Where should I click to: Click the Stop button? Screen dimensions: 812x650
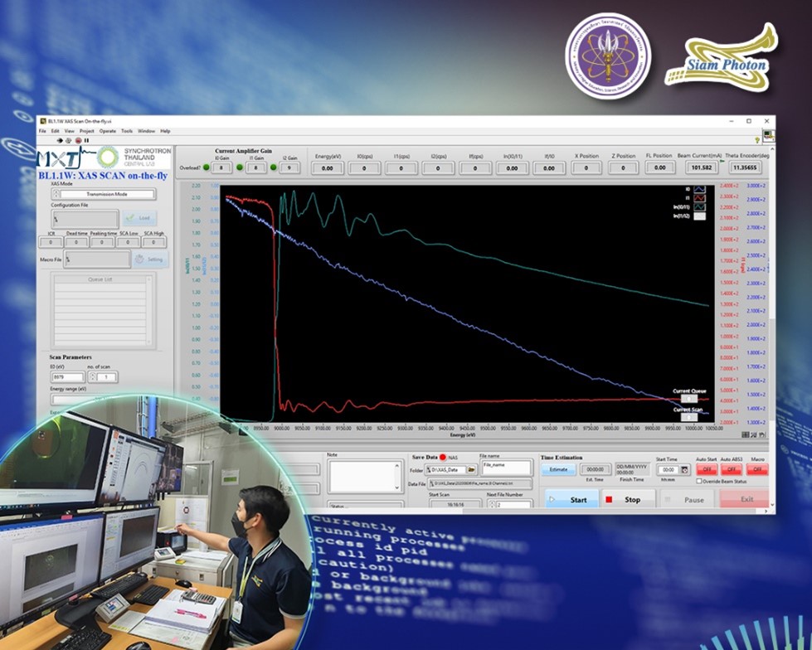628,499
